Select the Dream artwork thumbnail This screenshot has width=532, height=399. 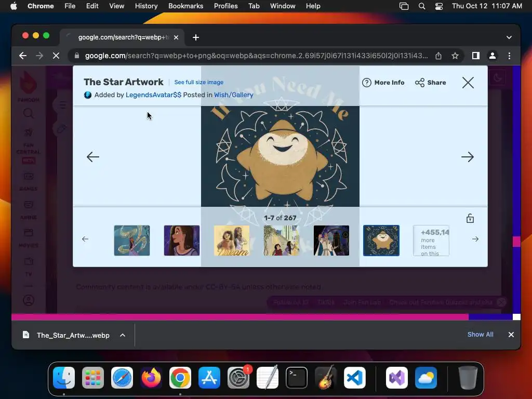[x=232, y=241]
